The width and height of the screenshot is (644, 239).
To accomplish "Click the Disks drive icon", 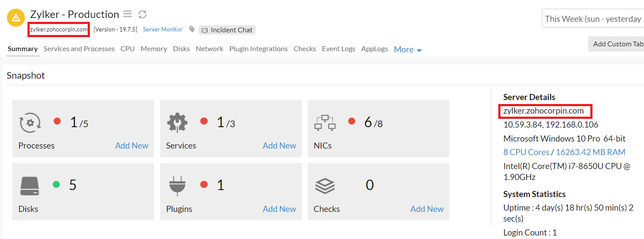I will tap(30, 186).
